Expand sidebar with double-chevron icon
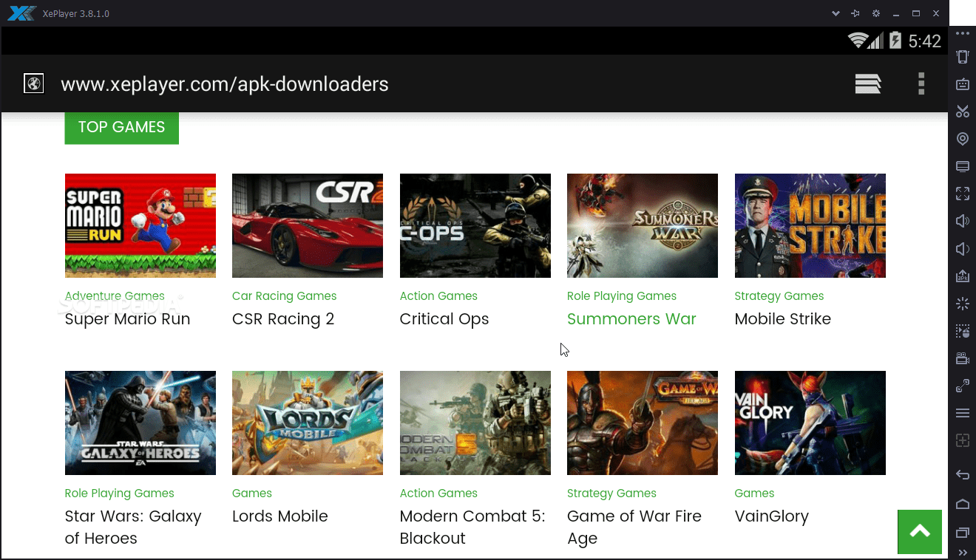 962,553
